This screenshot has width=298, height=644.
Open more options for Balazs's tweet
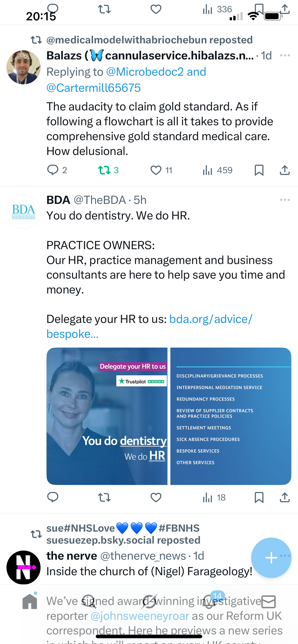(x=285, y=56)
